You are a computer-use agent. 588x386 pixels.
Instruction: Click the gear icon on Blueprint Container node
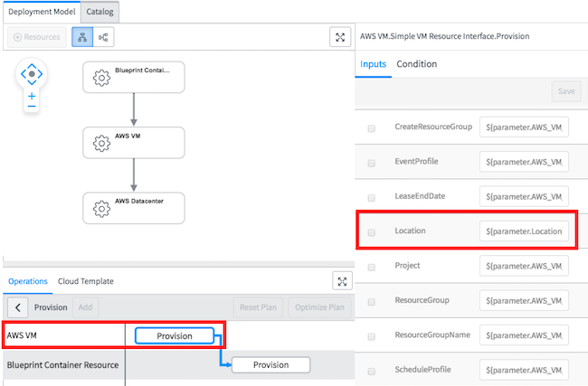101,78
